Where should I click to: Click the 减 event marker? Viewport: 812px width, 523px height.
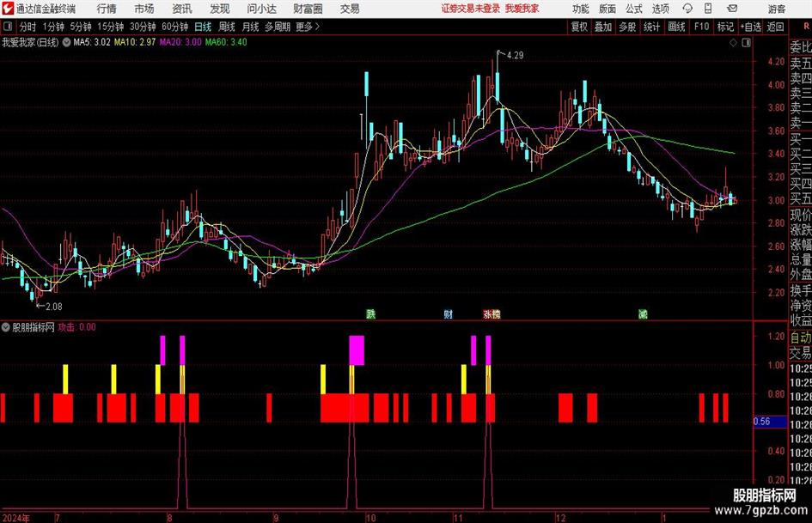tap(643, 313)
